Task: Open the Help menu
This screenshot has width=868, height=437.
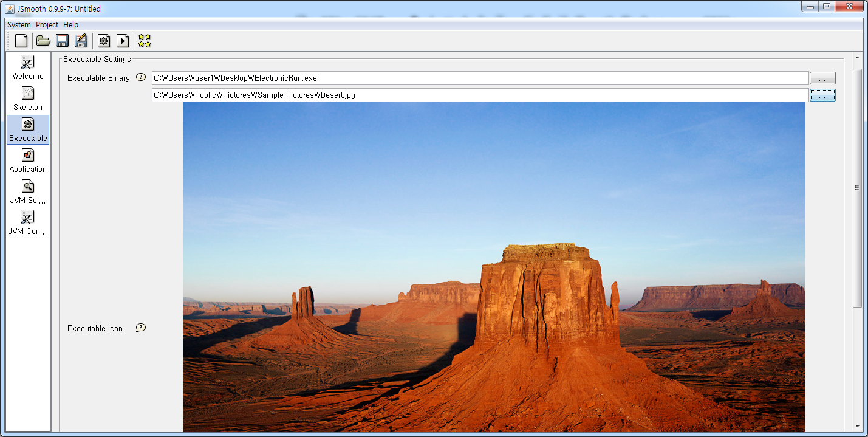Action: click(x=70, y=25)
